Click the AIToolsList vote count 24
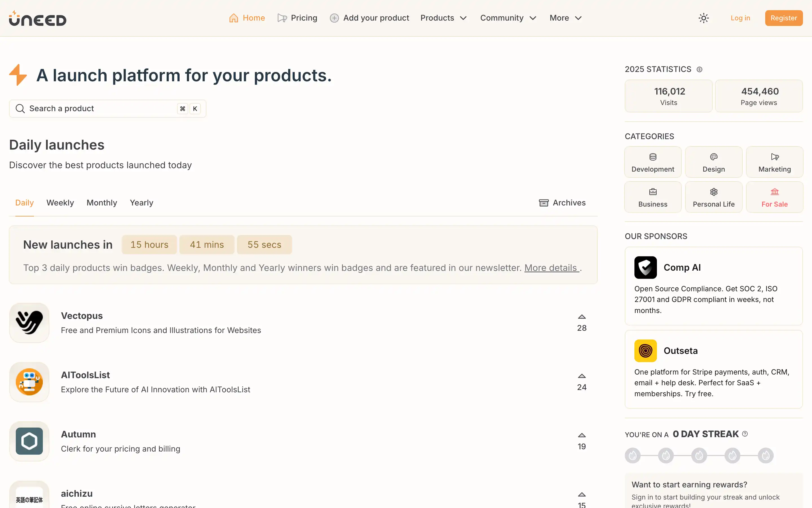Image resolution: width=812 pixels, height=508 pixels. (582, 387)
